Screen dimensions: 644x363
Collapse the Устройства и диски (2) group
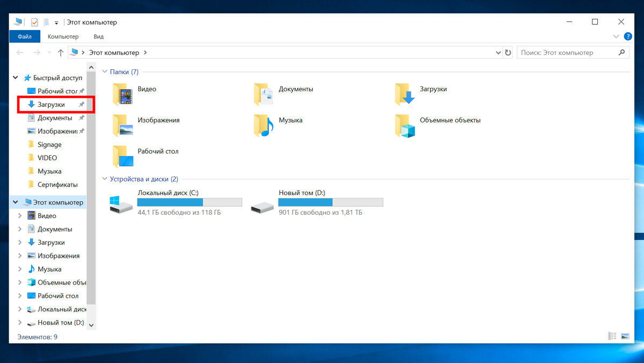coord(105,179)
